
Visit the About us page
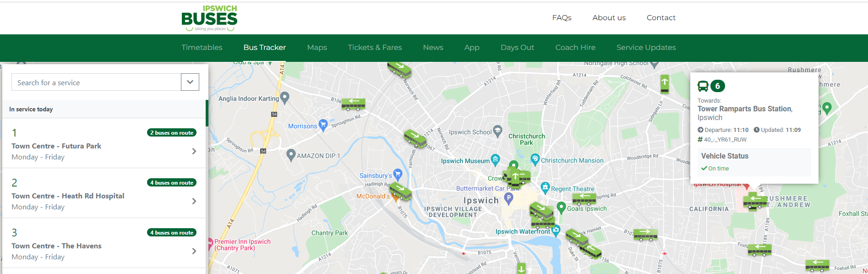(x=609, y=17)
